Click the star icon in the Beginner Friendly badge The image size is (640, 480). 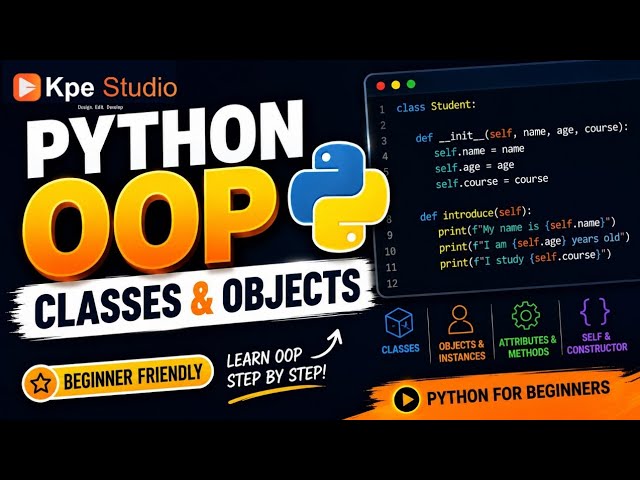40,383
